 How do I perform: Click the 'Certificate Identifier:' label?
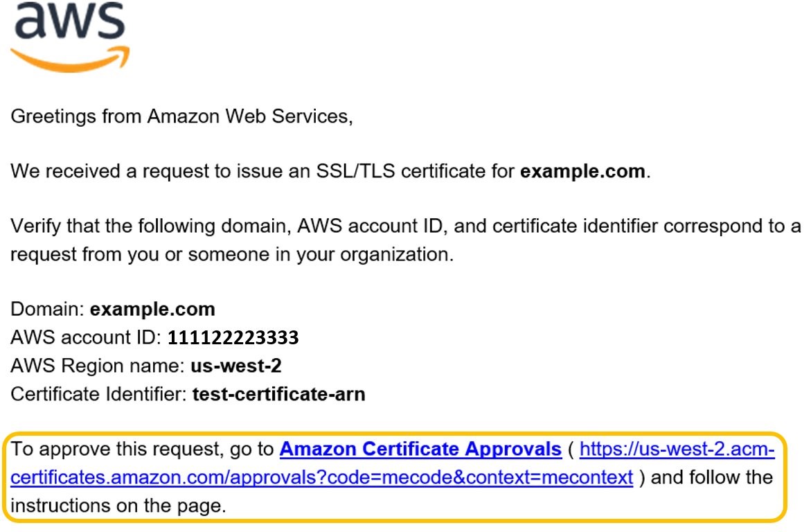(98, 394)
